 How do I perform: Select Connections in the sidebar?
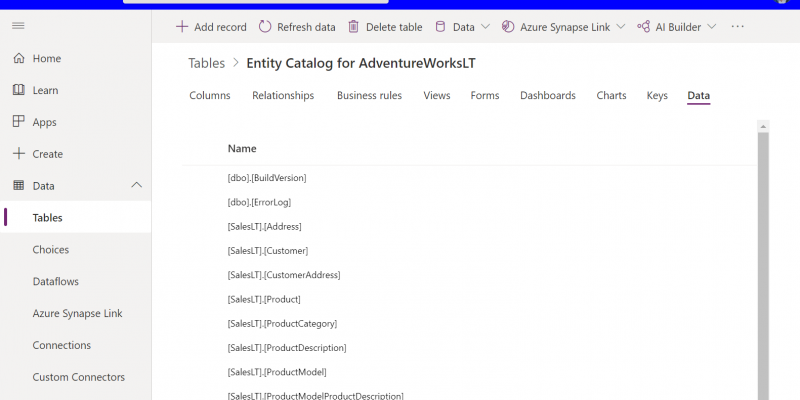(76, 345)
